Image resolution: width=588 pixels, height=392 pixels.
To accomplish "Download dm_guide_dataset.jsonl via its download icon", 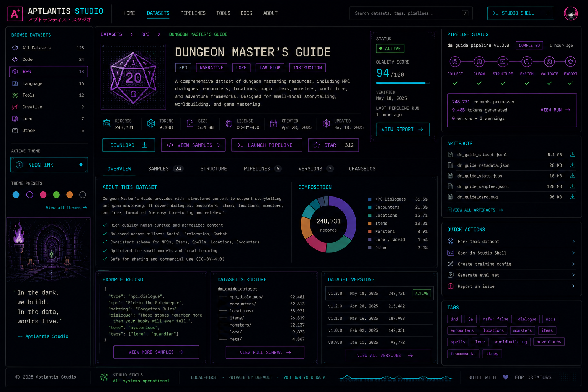I will point(573,154).
